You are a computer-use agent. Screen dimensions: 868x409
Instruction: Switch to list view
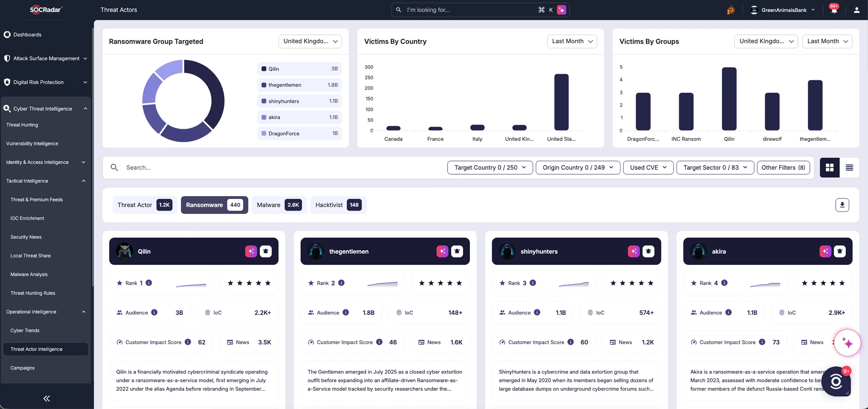pos(849,167)
